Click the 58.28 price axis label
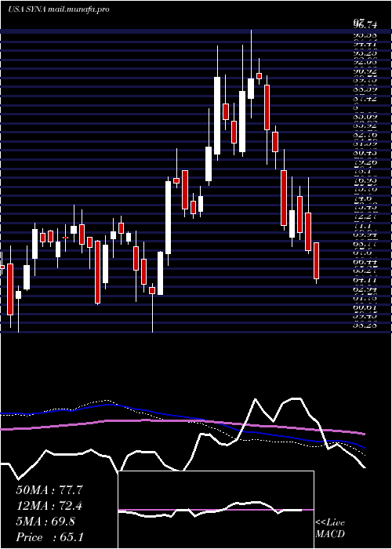Viewport: 392px width, 549px height. (365, 325)
